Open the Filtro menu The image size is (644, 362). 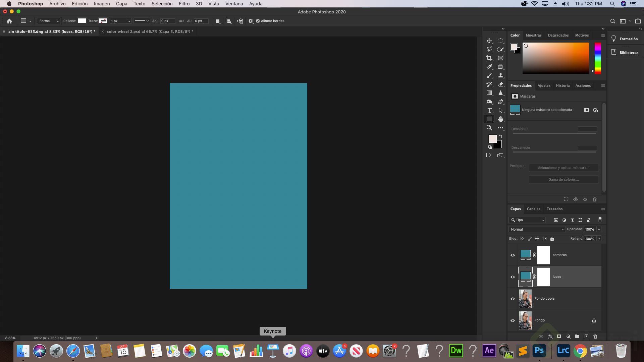pos(184,4)
